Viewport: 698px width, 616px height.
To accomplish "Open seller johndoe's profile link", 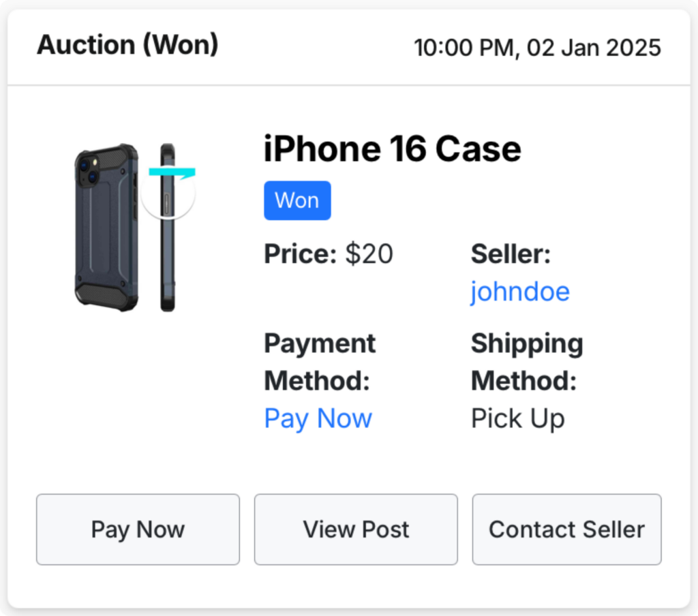I will coord(520,292).
